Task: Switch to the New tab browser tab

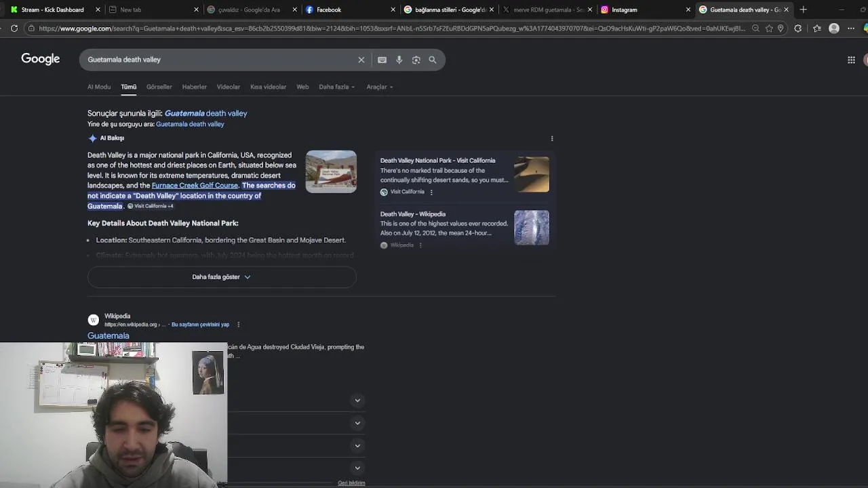Action: pos(153,9)
